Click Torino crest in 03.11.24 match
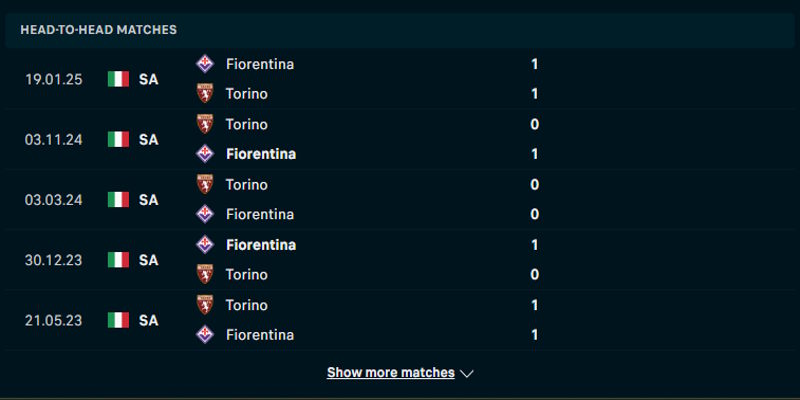The height and width of the screenshot is (400, 800). tap(205, 124)
